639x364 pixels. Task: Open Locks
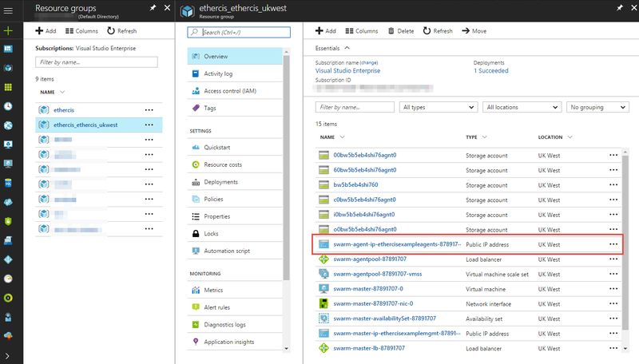[x=235, y=234]
